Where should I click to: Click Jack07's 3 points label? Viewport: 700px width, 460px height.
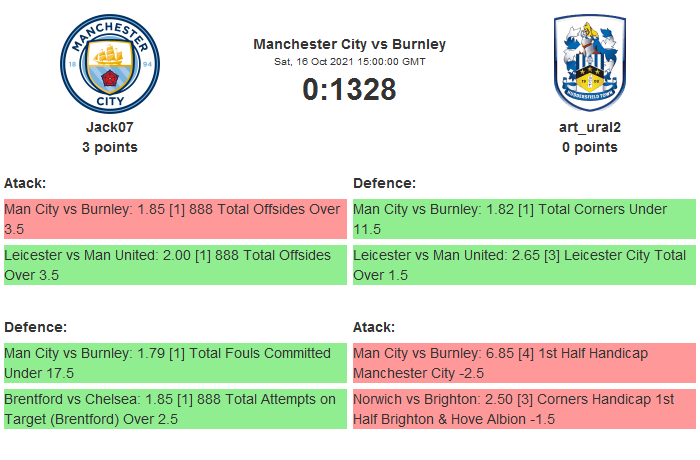(110, 147)
